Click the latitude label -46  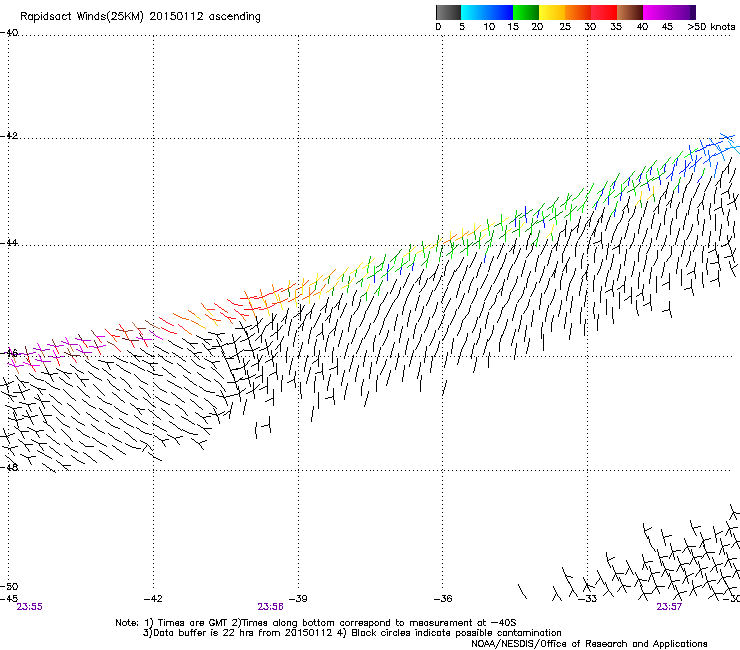coord(9,353)
